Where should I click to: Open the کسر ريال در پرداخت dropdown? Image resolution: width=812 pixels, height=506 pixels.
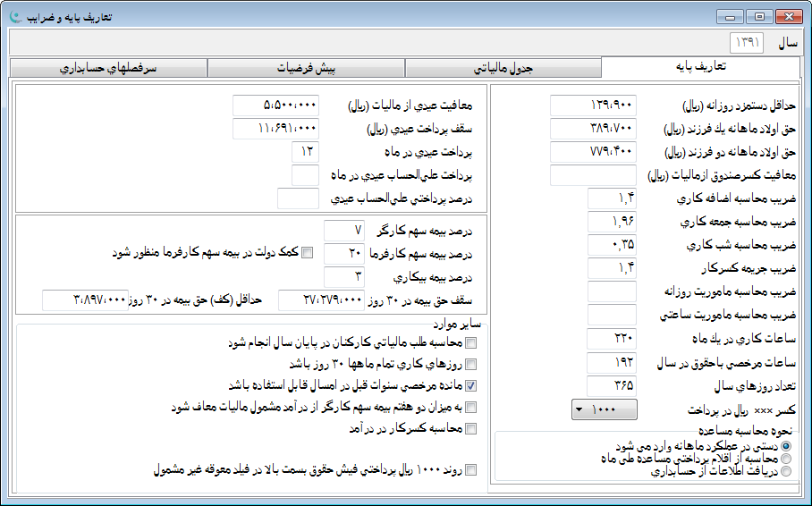click(x=604, y=409)
